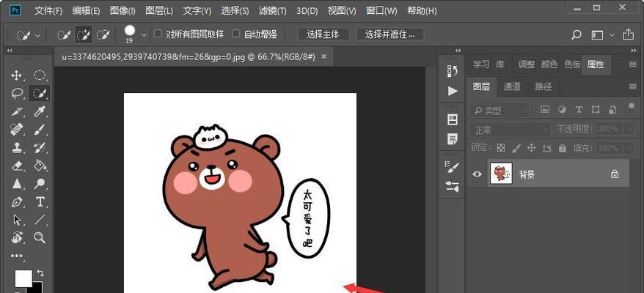Screen dimensions: 644x293
Task: Select the Elliptical Marquee tool
Action: pyautogui.click(x=40, y=75)
